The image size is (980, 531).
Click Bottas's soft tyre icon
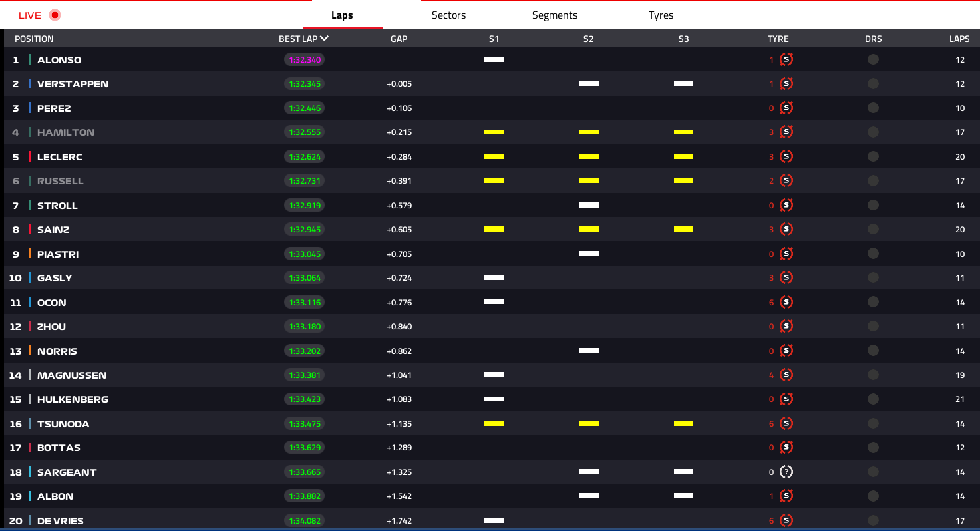pyautogui.click(x=786, y=448)
